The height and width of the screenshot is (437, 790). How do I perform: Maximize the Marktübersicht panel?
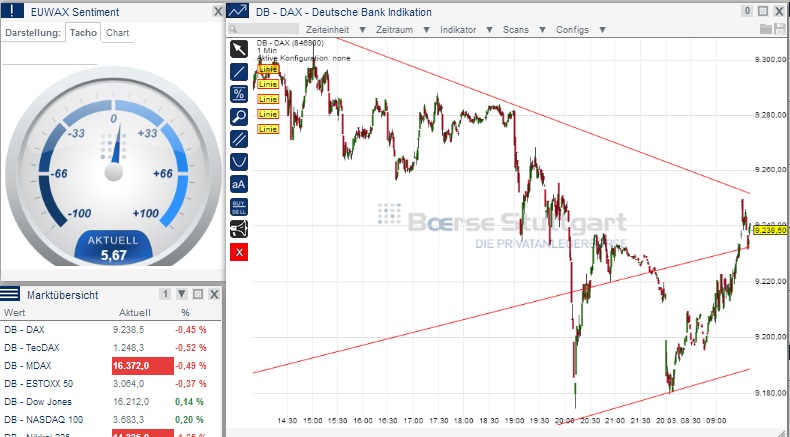tap(198, 294)
